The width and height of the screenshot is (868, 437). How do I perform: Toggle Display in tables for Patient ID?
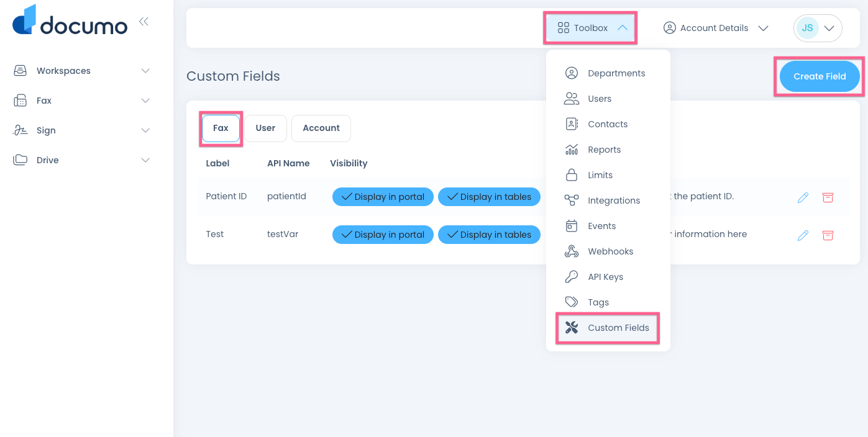coord(488,197)
